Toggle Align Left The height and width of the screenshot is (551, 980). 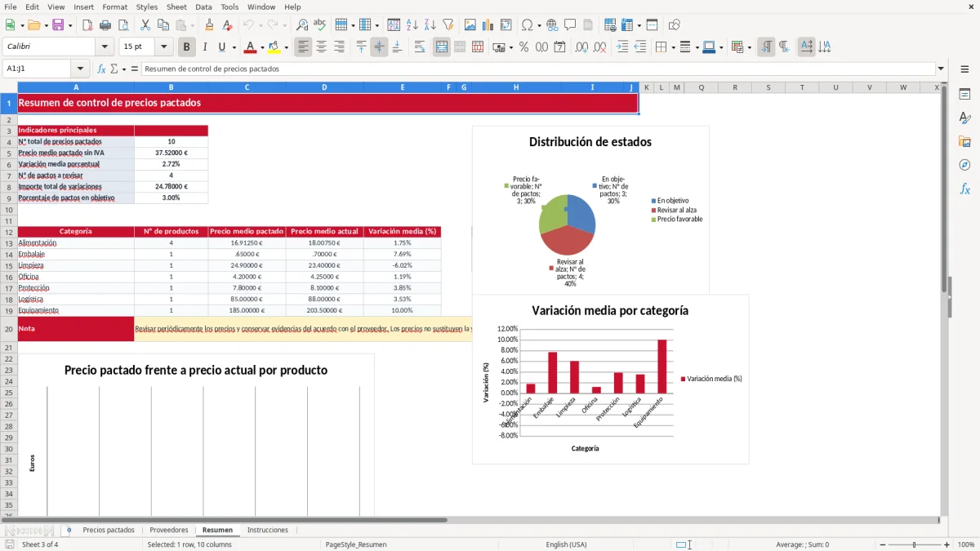[303, 47]
